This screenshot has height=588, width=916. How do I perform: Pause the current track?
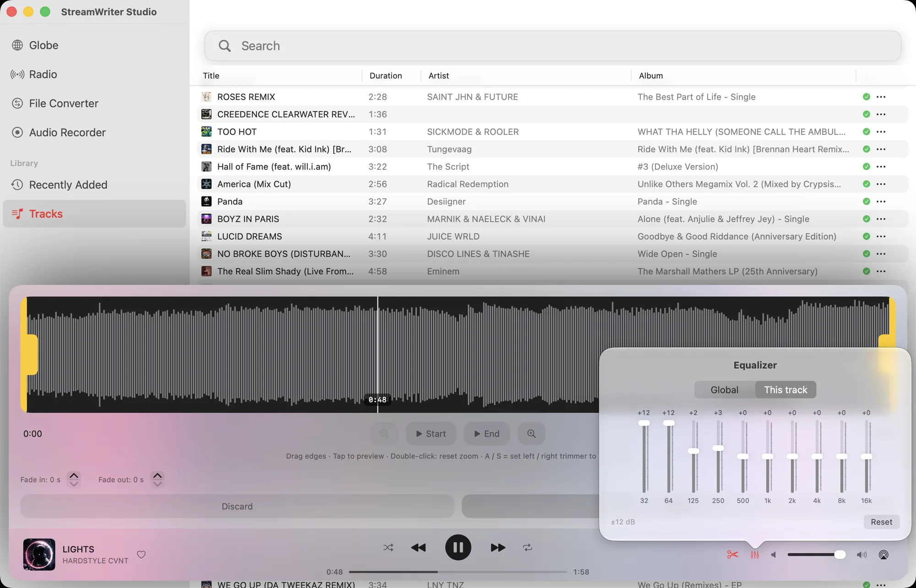458,547
